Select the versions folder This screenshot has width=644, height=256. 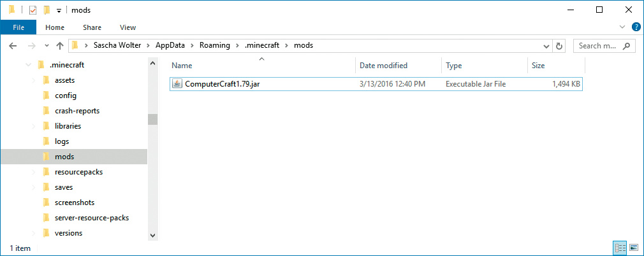(x=69, y=233)
